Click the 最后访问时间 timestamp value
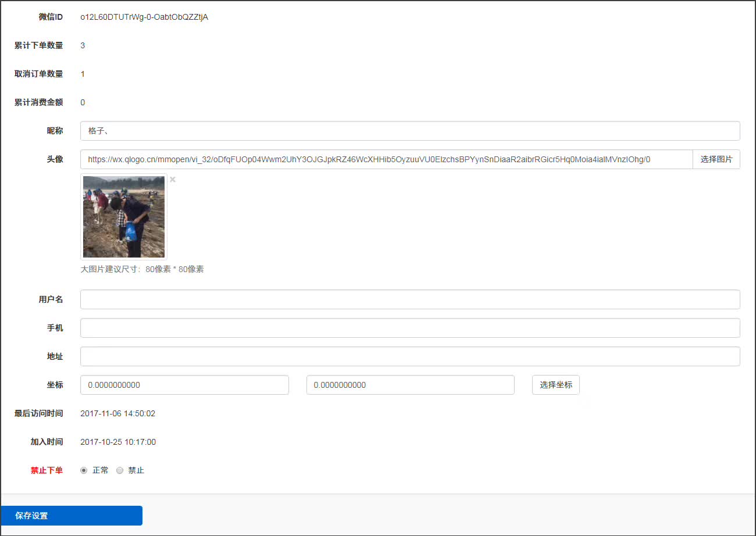 tap(117, 413)
